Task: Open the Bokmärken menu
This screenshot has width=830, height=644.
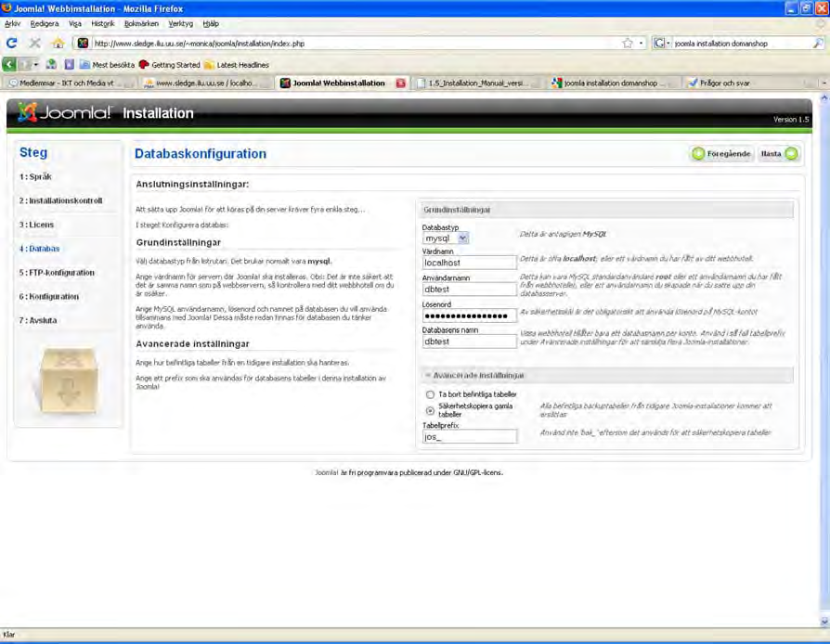Action: [141, 24]
